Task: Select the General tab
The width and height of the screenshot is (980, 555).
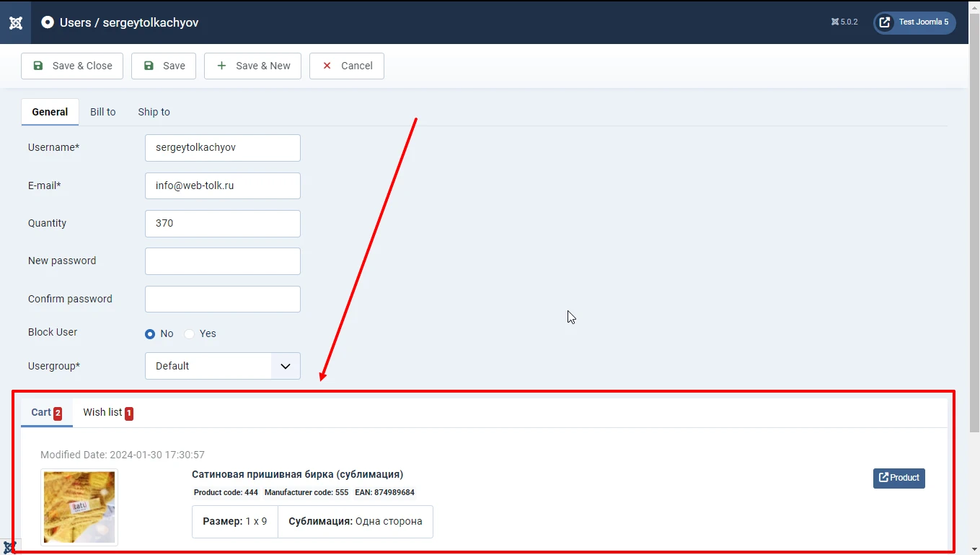Action: [50, 112]
